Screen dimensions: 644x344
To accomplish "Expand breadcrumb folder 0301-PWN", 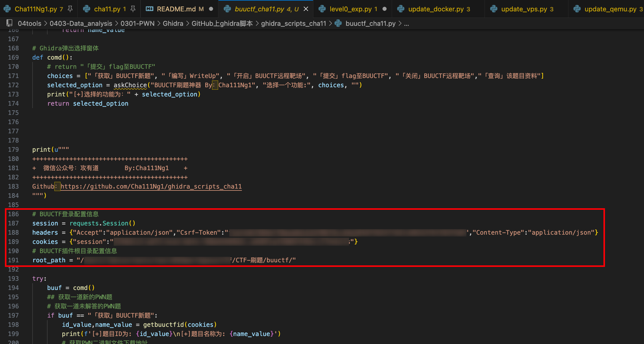I will [137, 23].
